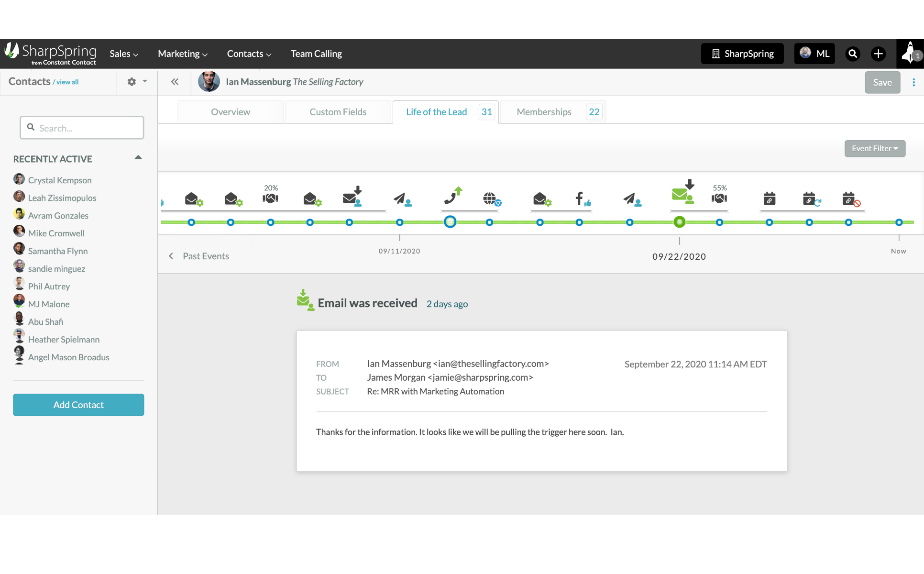The height and width of the screenshot is (574, 924).
Task: Click the contacts Search field
Action: 82,128
